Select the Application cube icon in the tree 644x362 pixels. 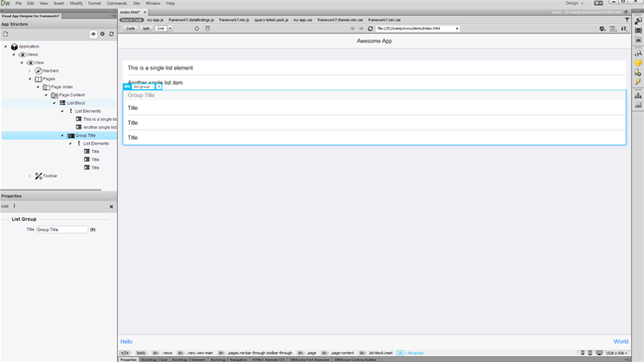15,47
